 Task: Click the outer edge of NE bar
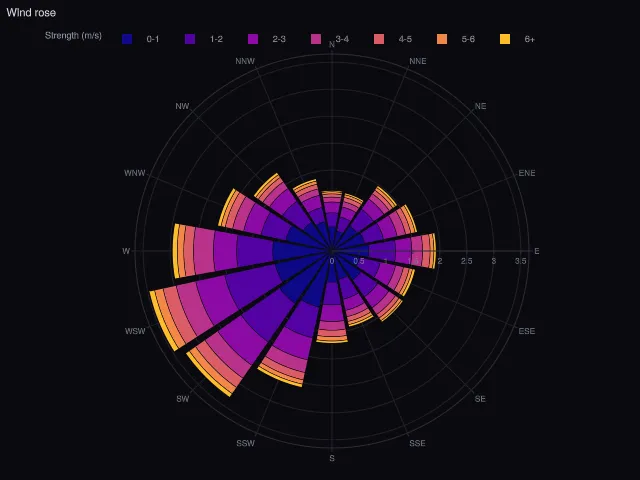pyautogui.click(x=386, y=197)
